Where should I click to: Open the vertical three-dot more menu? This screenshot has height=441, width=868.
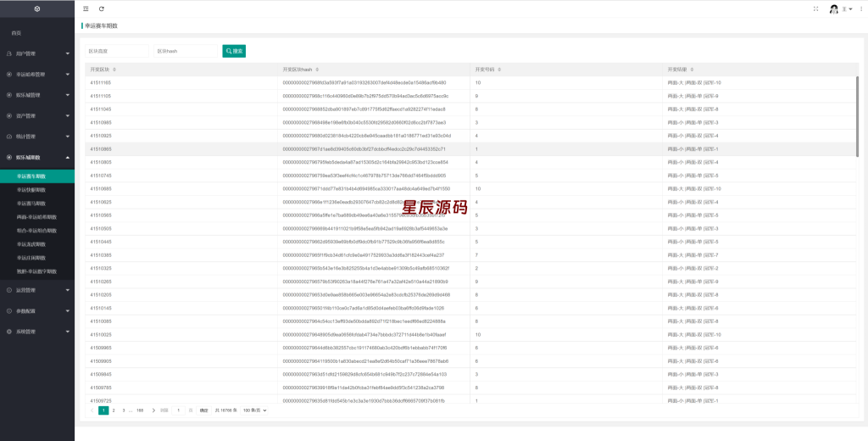coord(860,8)
